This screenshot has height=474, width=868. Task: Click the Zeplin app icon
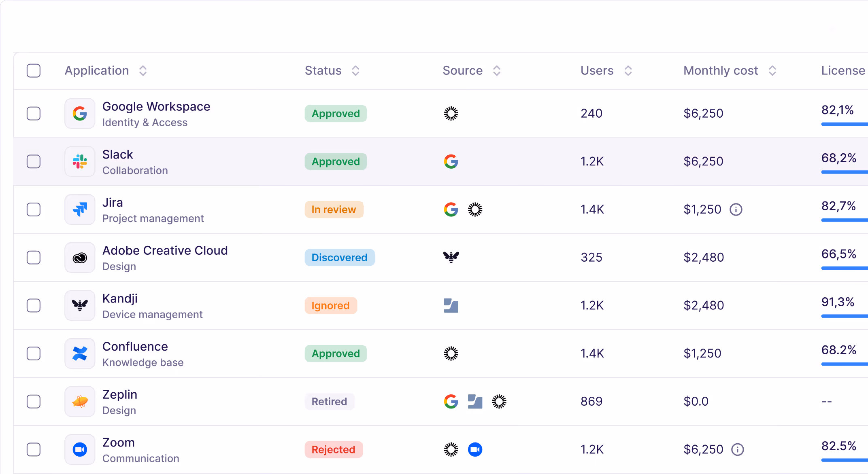[80, 402]
